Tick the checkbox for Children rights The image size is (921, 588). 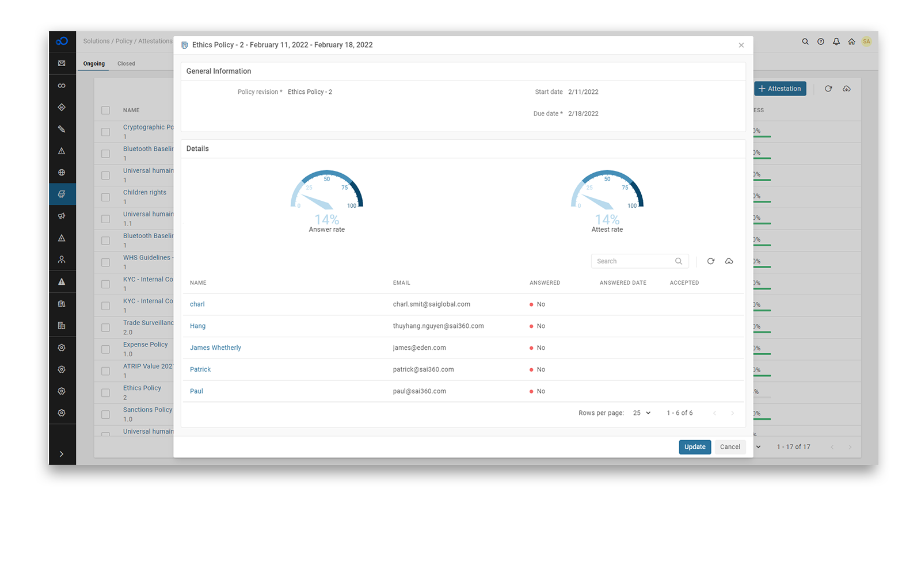pyautogui.click(x=105, y=196)
